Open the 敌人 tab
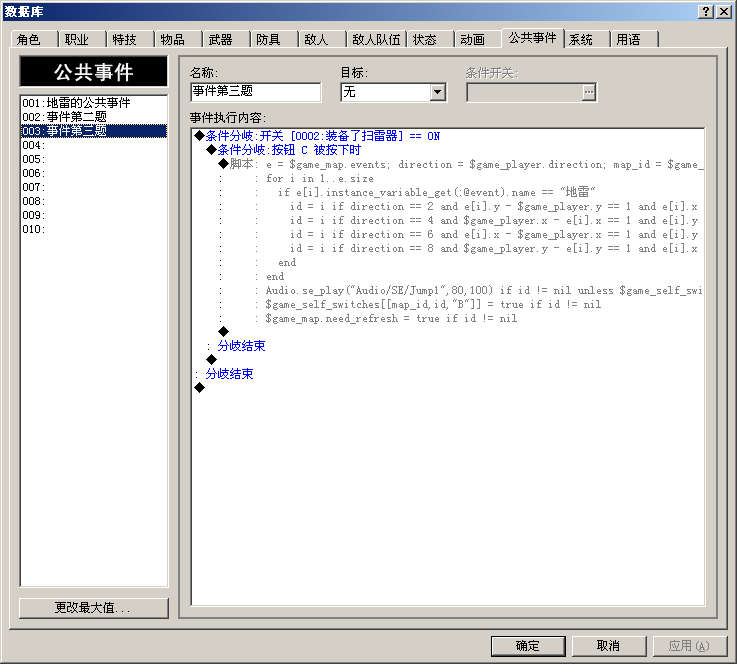Screen dimensions: 737x664 321,39
